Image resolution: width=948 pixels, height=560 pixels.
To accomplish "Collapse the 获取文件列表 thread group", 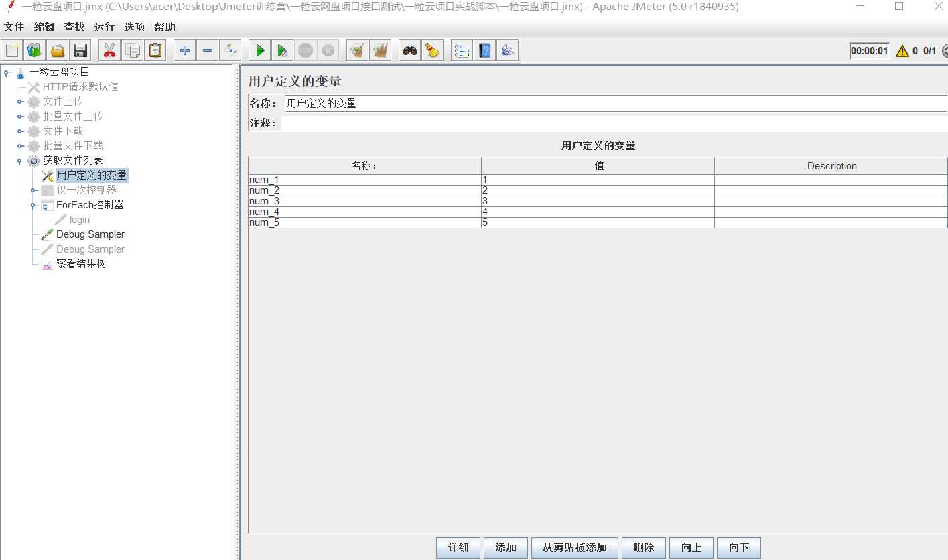I will (20, 161).
